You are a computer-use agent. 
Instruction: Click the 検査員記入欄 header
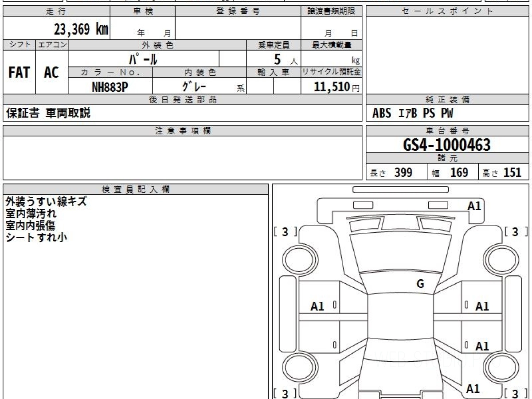pos(136,189)
